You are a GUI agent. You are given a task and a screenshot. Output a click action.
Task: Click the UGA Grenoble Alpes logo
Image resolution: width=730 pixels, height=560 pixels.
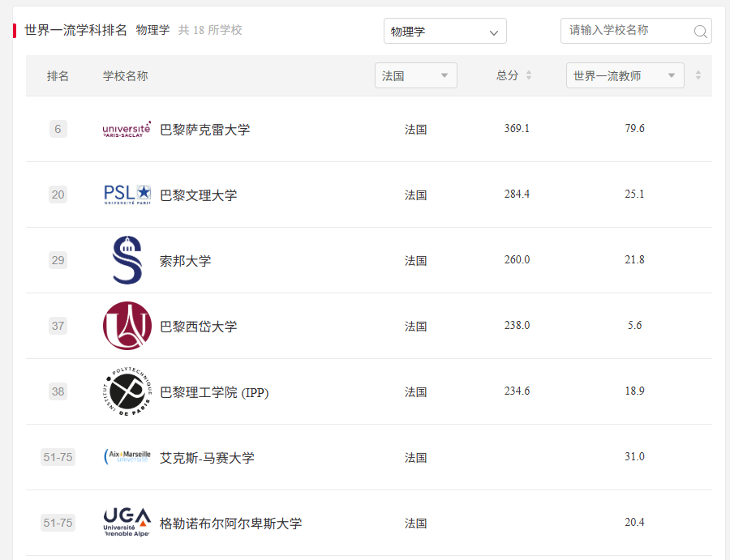pyautogui.click(x=127, y=523)
